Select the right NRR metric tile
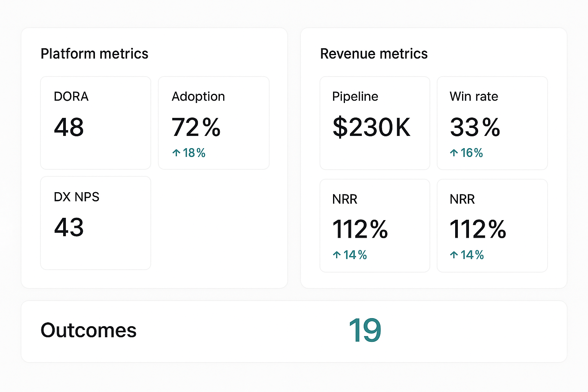The width and height of the screenshot is (588, 392). (492, 225)
